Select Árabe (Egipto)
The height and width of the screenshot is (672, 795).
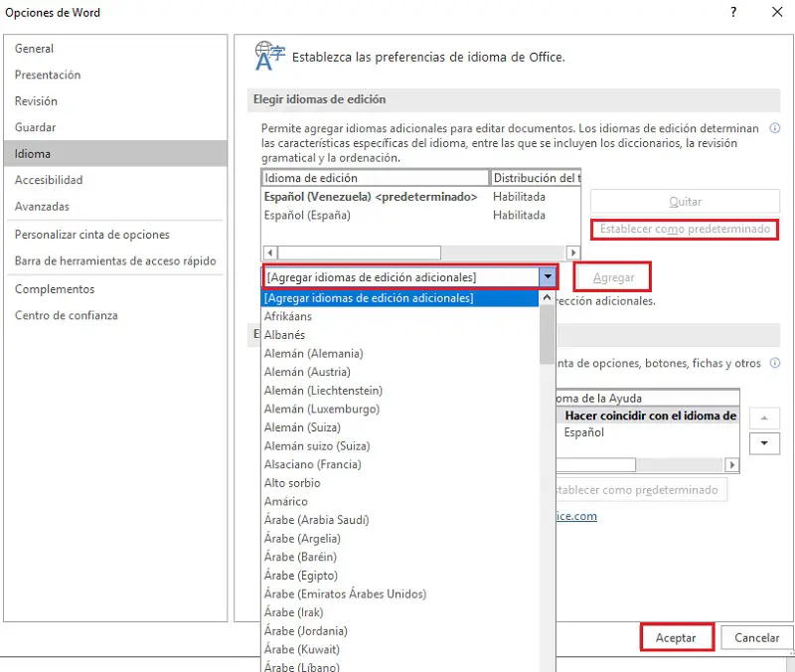(399, 576)
